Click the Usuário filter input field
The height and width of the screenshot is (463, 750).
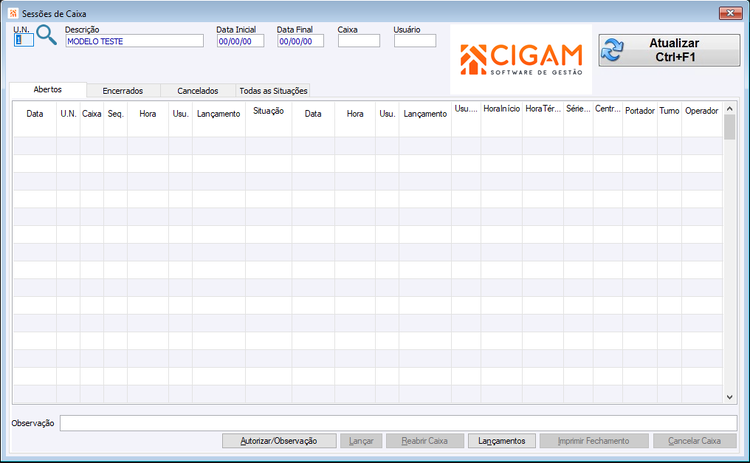click(415, 41)
